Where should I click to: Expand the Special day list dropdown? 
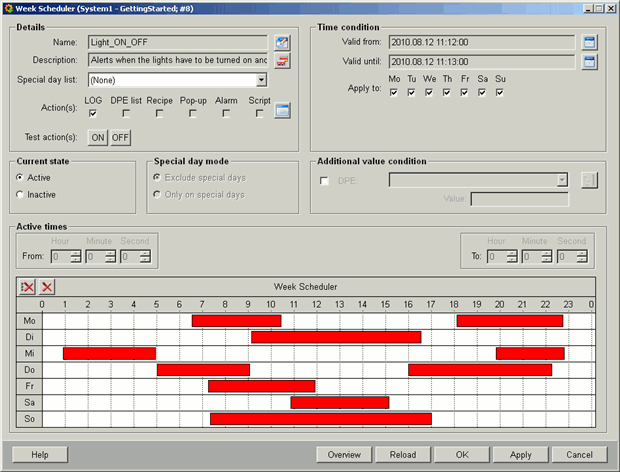[261, 80]
